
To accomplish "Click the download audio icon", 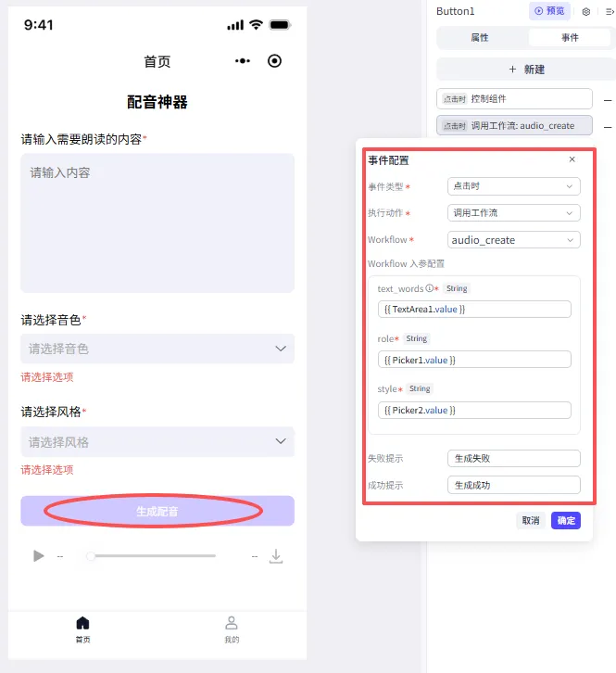I will click(x=276, y=556).
